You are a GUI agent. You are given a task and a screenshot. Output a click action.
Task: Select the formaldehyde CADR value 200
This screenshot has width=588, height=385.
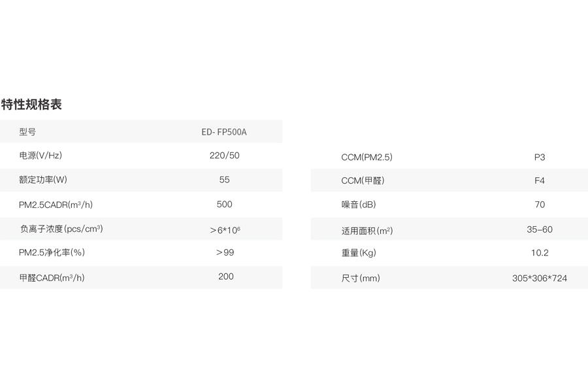coord(226,276)
